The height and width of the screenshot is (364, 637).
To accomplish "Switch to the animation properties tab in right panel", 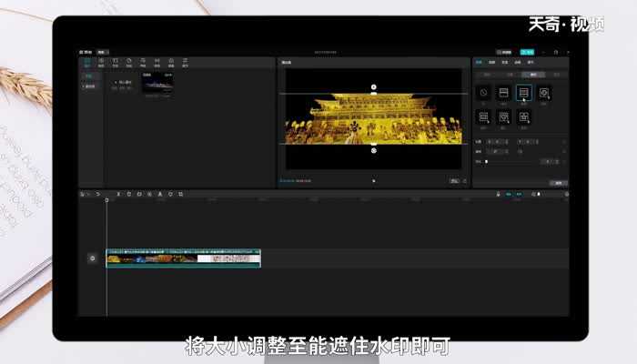I will click(518, 62).
